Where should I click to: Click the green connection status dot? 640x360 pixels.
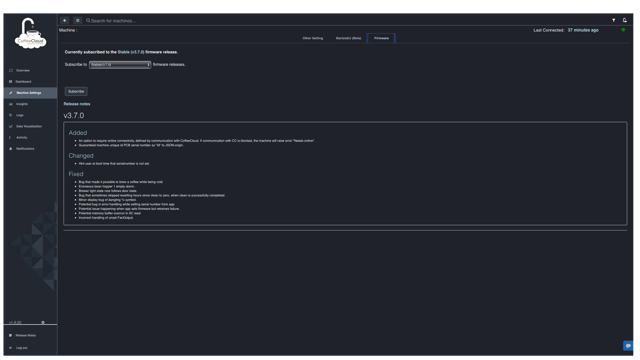pyautogui.click(x=623, y=30)
